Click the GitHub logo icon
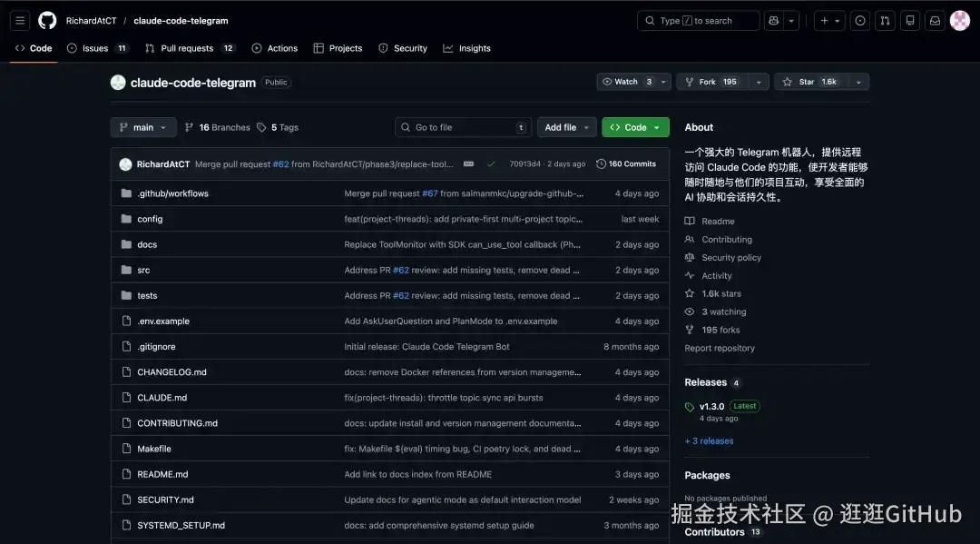Viewport: 980px width, 544px height. [x=47, y=21]
